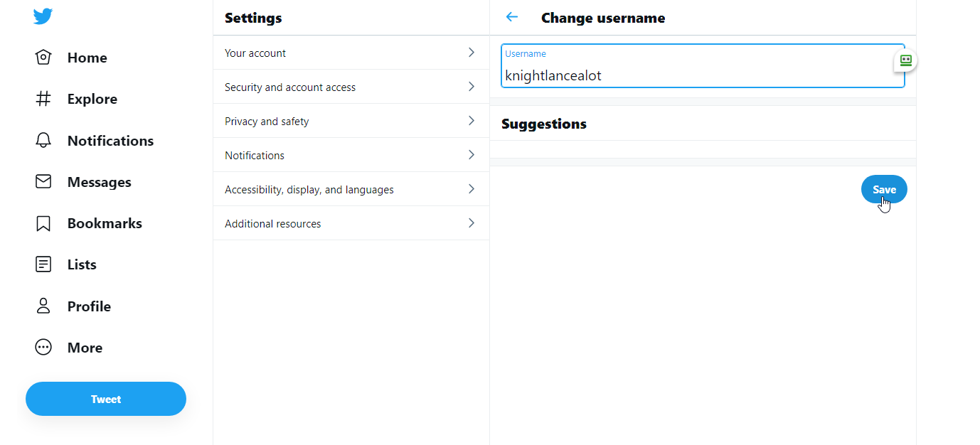
Task: Click the blue Tweet button
Action: 106,399
